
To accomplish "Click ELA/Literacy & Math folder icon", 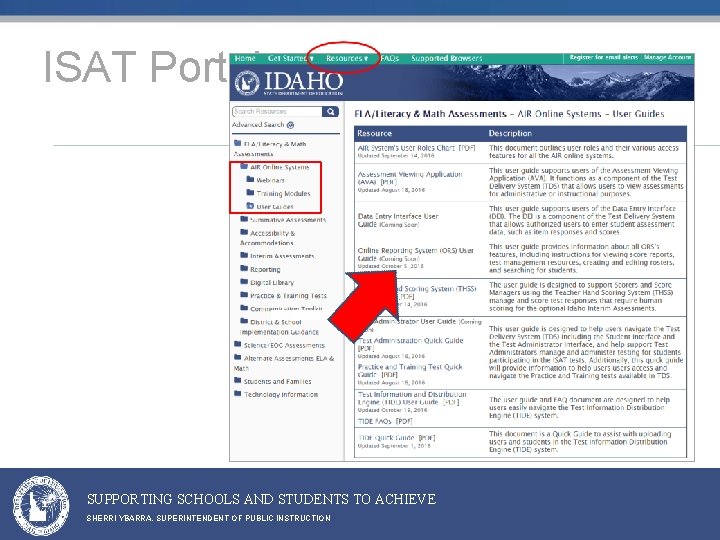I will 237,143.
